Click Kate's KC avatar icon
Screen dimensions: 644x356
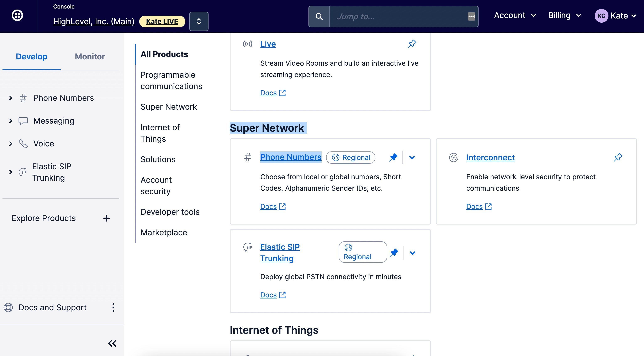click(601, 16)
